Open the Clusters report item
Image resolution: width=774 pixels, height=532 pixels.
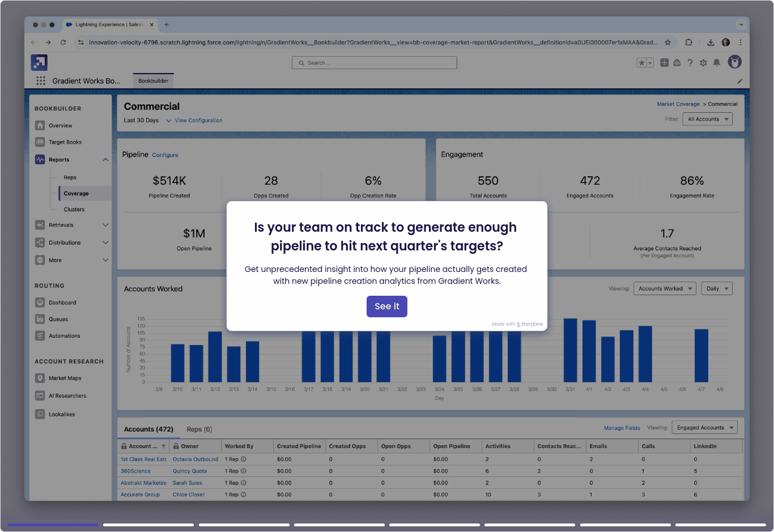point(74,210)
